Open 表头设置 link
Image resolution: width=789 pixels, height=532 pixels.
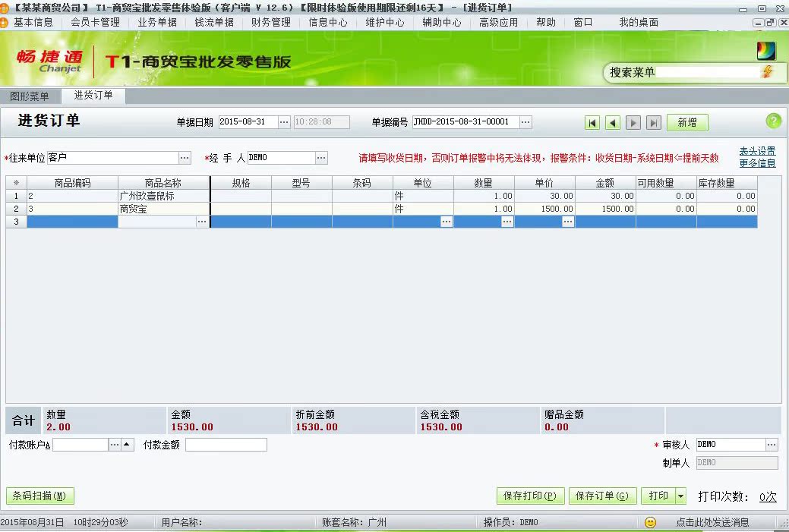point(757,151)
